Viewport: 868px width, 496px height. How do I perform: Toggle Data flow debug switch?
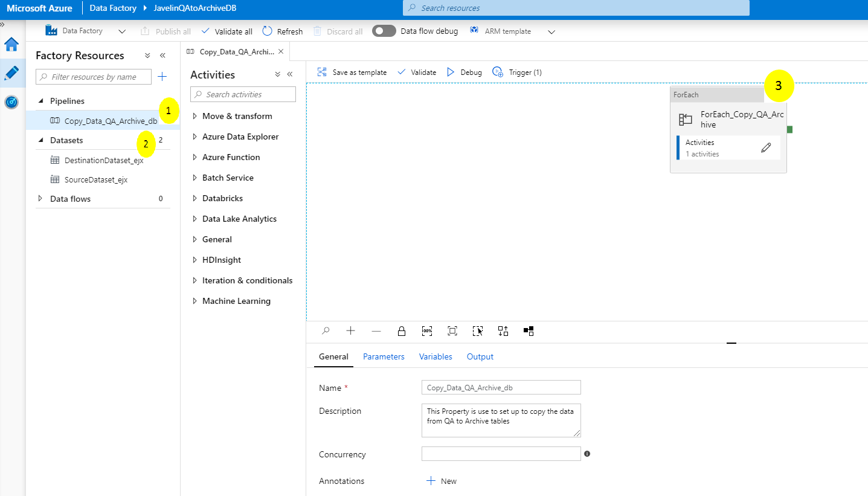pyautogui.click(x=384, y=31)
